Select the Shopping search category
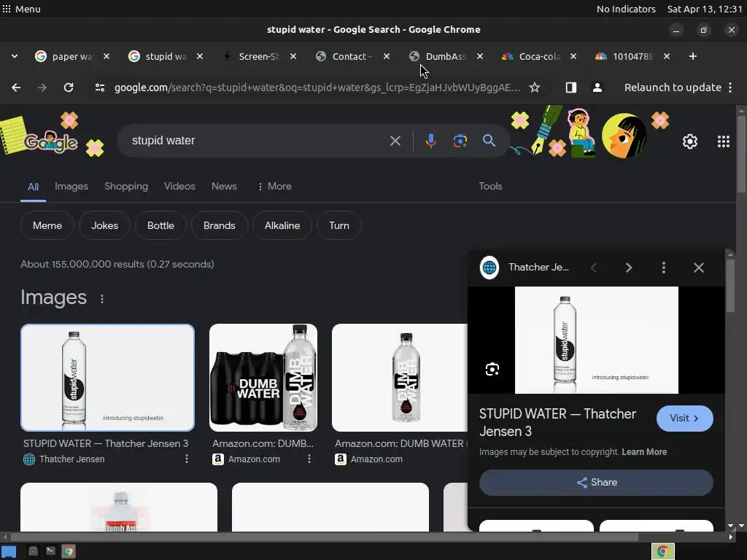 click(x=126, y=186)
